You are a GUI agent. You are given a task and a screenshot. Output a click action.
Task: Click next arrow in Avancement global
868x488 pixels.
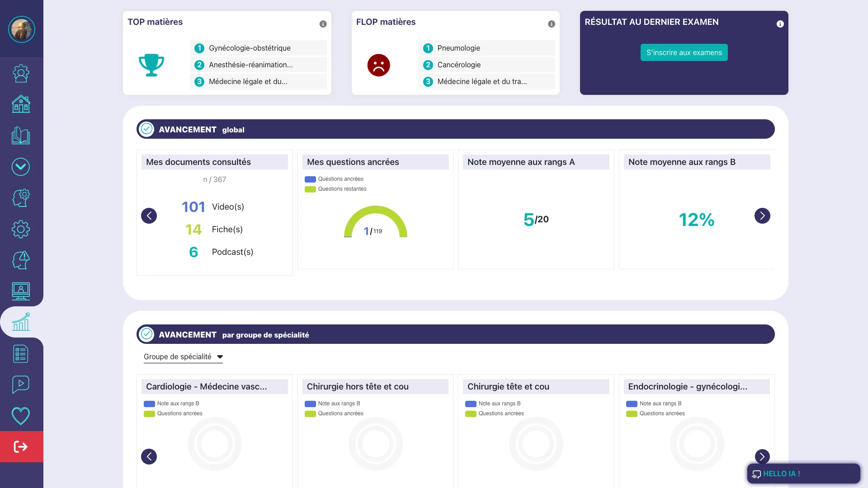point(762,216)
